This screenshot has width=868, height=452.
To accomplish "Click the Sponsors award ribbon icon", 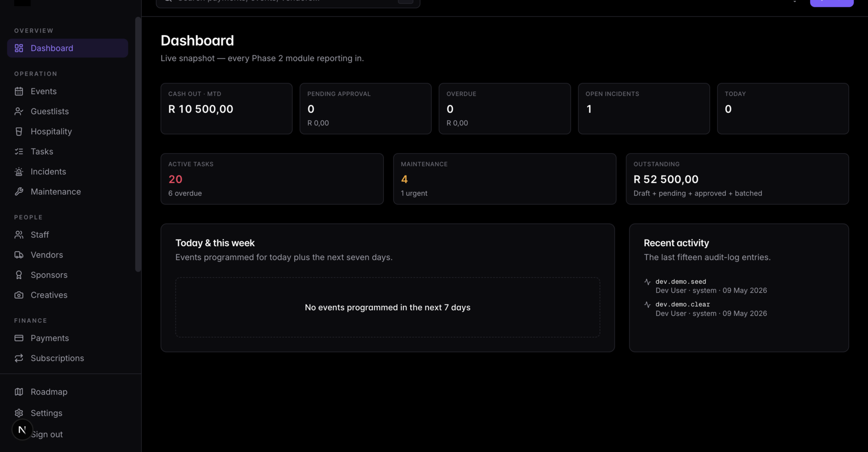I will coord(19,275).
